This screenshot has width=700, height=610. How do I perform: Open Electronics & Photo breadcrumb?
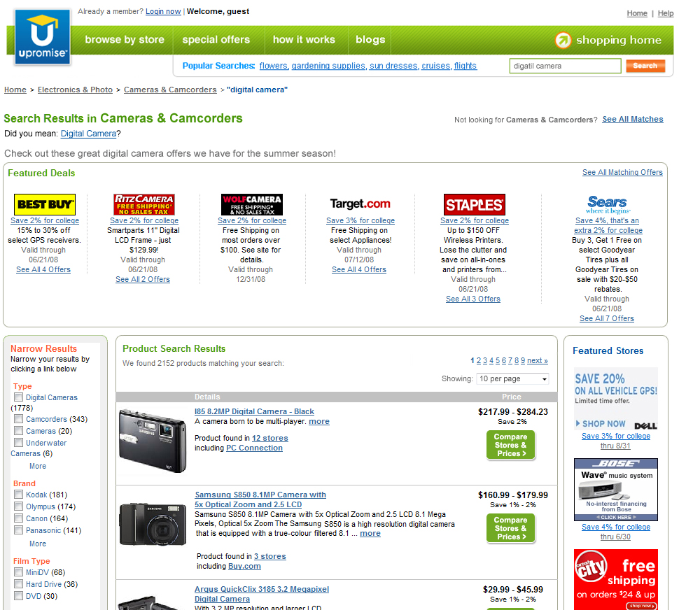[x=75, y=90]
